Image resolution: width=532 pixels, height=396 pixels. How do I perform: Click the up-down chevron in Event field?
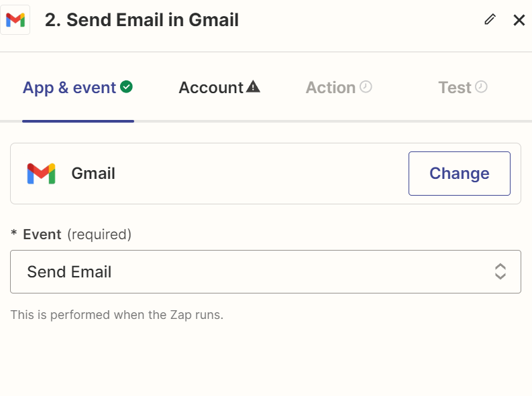pos(500,271)
